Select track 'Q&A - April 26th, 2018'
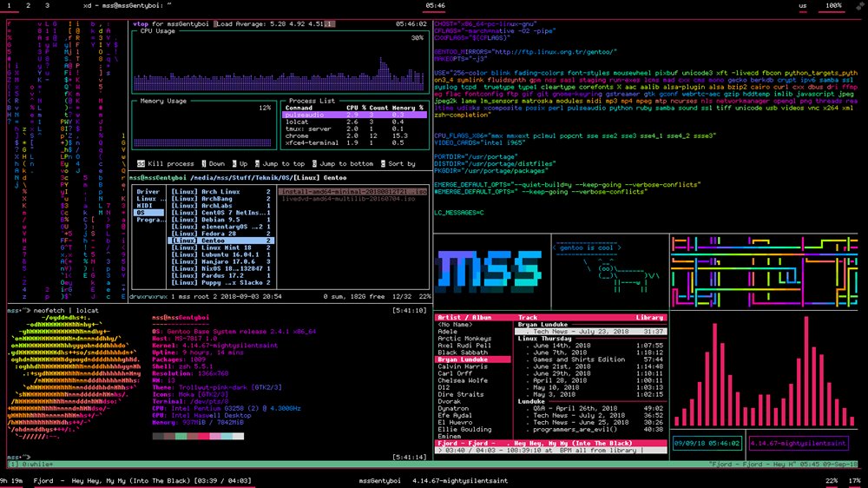The image size is (868, 488). coord(590,408)
